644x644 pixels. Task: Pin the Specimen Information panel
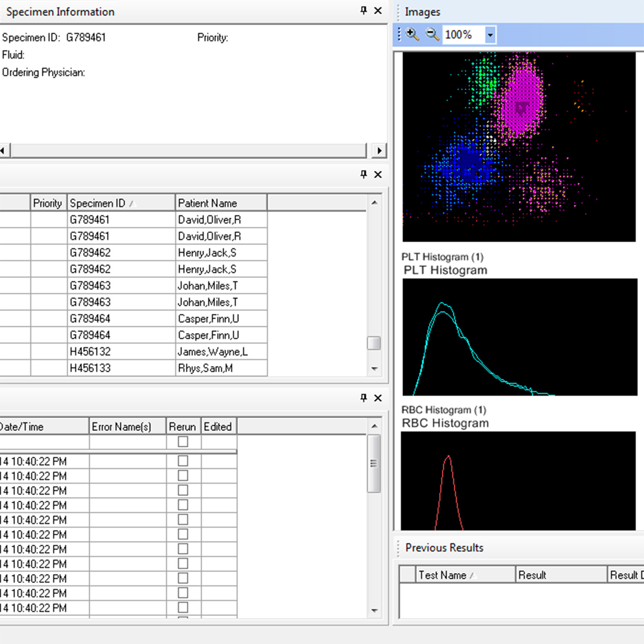pyautogui.click(x=364, y=10)
